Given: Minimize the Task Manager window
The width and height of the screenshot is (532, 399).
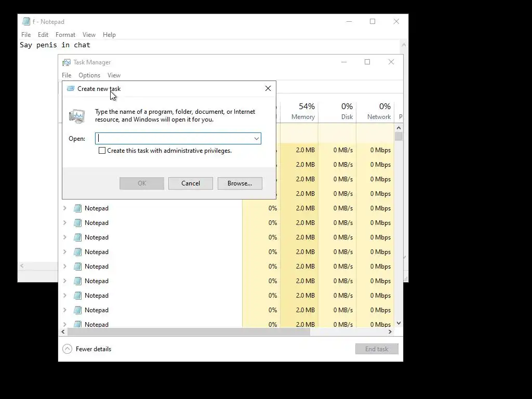Looking at the screenshot, I should (344, 62).
